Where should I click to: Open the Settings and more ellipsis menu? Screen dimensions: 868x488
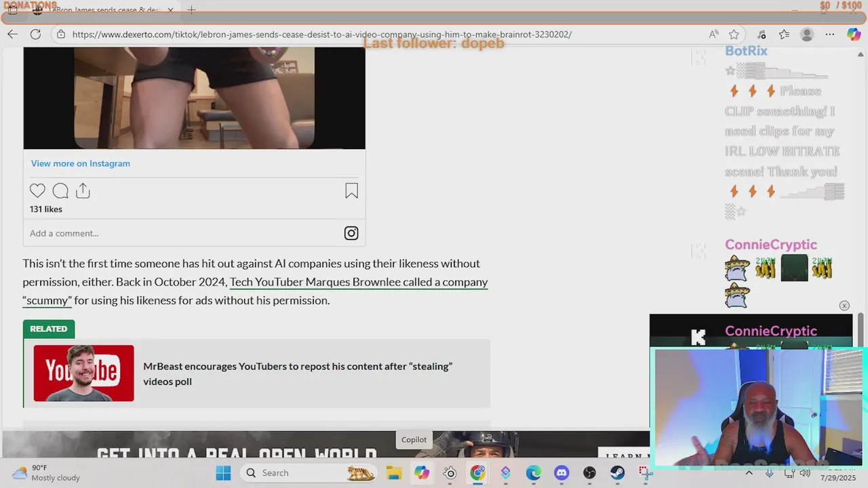point(830,34)
